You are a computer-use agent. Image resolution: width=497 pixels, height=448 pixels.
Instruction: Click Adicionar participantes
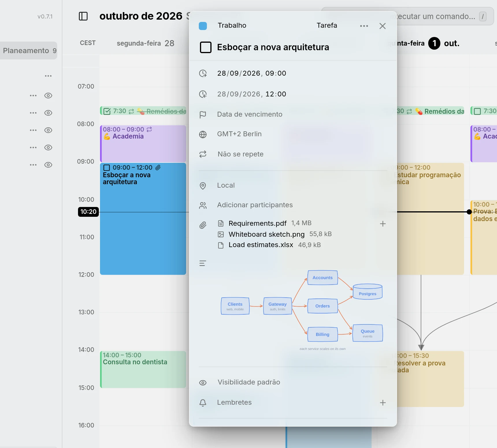click(x=255, y=205)
